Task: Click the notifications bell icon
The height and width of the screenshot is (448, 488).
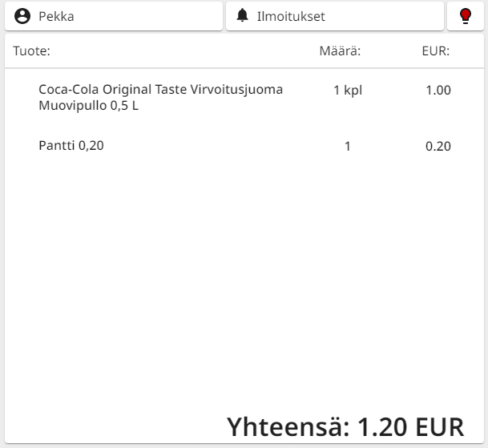Action: click(x=243, y=16)
